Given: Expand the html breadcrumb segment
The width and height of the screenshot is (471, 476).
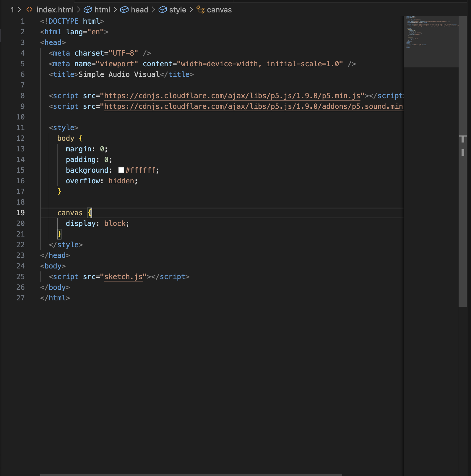Looking at the screenshot, I should 102,10.
